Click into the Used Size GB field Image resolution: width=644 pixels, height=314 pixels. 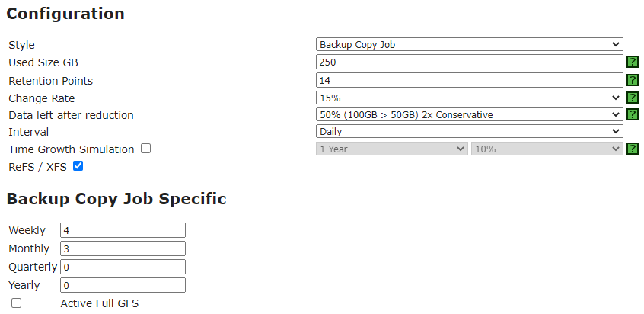tap(470, 62)
